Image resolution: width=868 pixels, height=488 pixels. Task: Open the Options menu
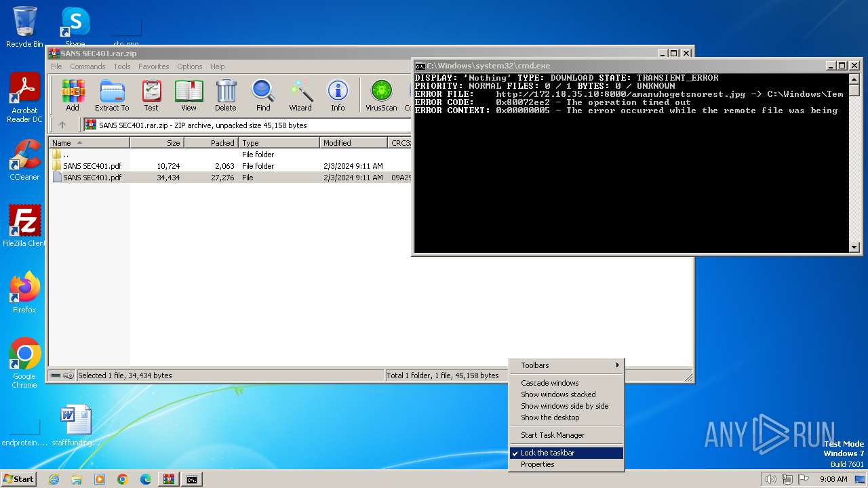click(x=190, y=66)
